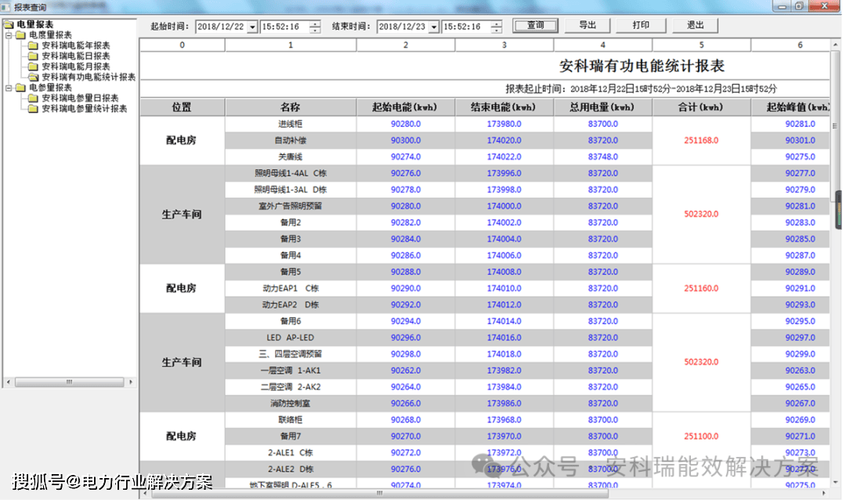Click the report table horizontal scrollbar thumb
The width and height of the screenshot is (846, 500).
[380, 493]
